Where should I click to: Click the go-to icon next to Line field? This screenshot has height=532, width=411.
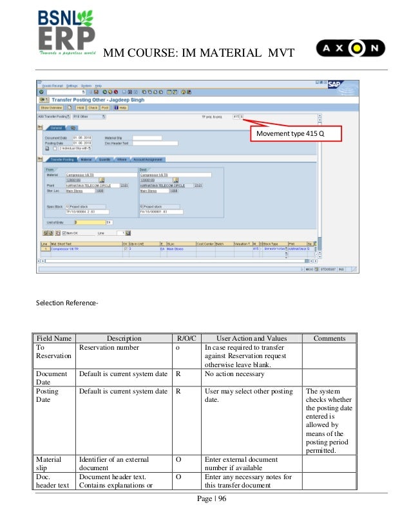128,233
